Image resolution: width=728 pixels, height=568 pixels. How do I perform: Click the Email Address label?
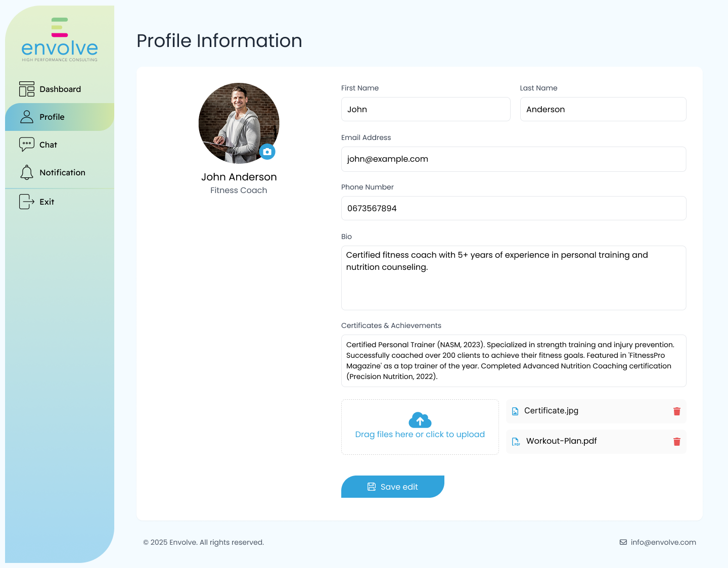[366, 137]
